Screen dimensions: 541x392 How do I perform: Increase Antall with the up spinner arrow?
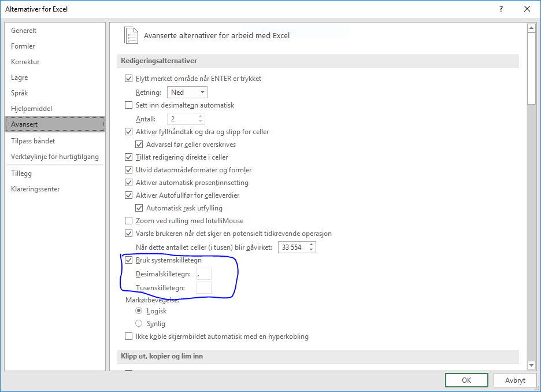coord(201,117)
